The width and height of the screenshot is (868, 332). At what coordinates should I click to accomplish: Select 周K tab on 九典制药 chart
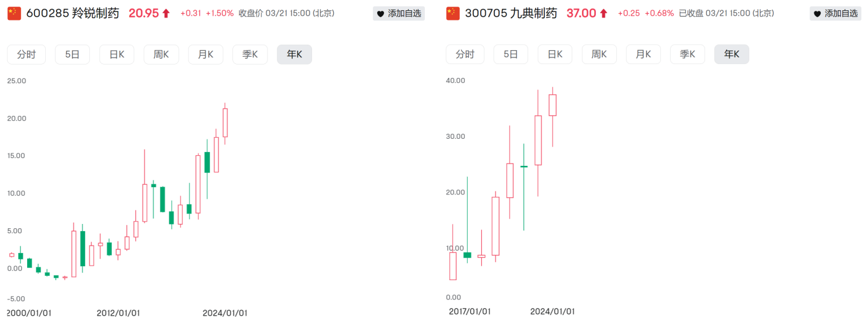pos(599,54)
